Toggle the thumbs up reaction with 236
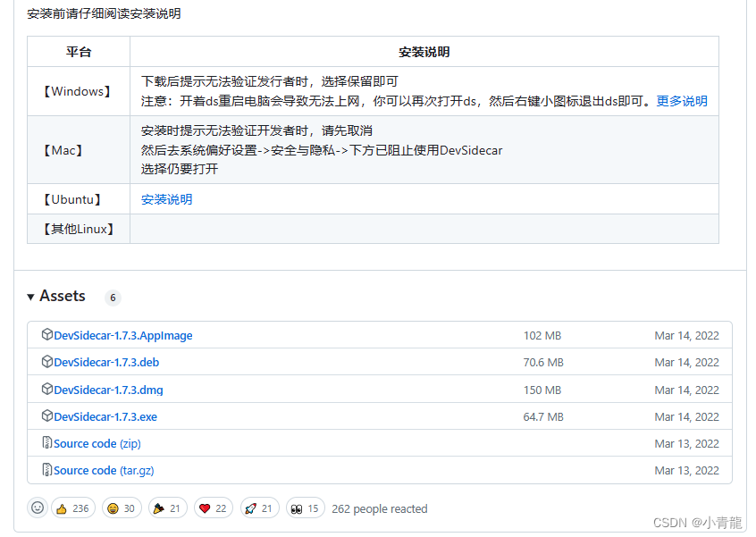756x537 pixels. click(x=73, y=508)
